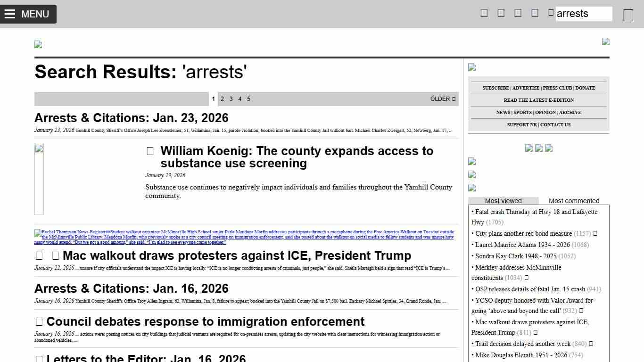The width and height of the screenshot is (644, 362).
Task: Click the icon before the William Koenig headline
Action: point(150,151)
